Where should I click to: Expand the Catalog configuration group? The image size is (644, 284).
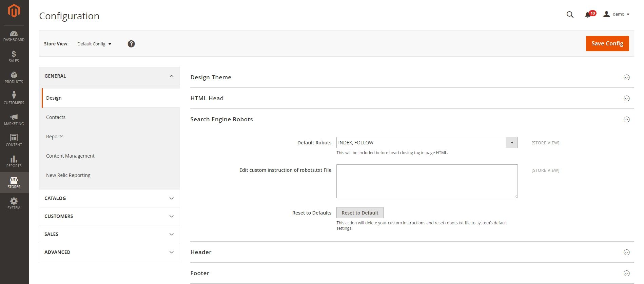(109, 198)
